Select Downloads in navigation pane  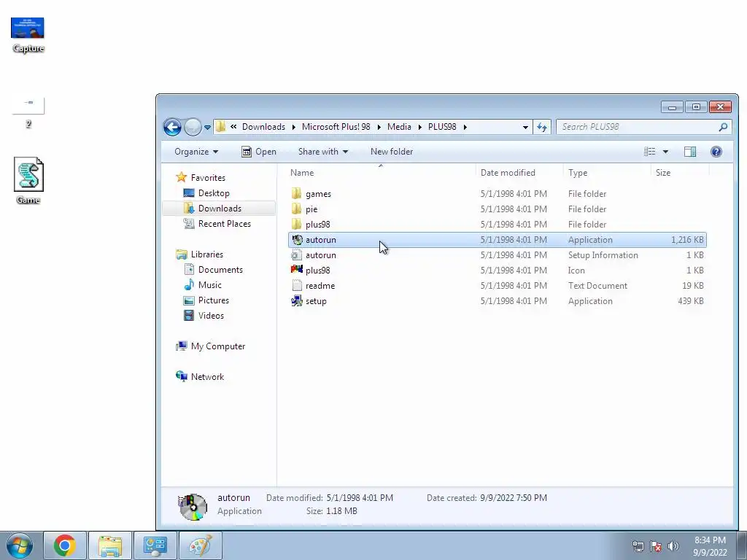pos(220,208)
